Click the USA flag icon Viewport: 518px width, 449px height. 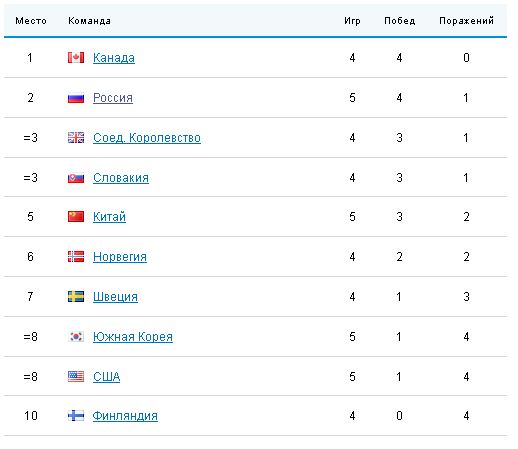(x=76, y=377)
